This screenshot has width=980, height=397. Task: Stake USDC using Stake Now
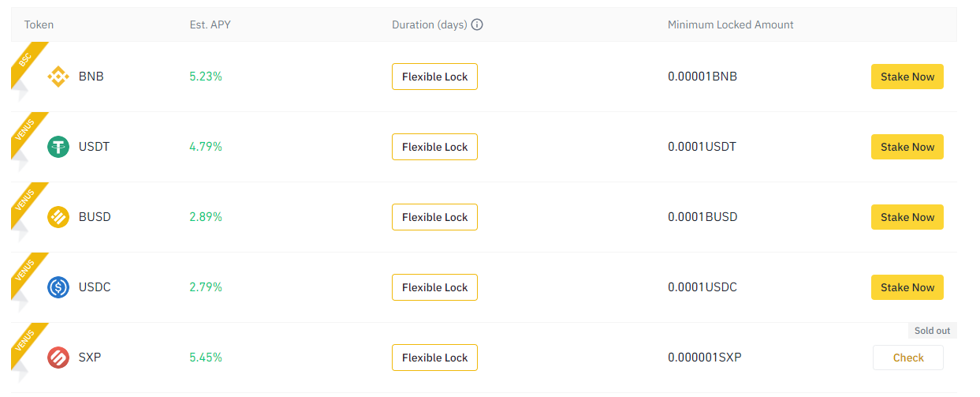[907, 287]
